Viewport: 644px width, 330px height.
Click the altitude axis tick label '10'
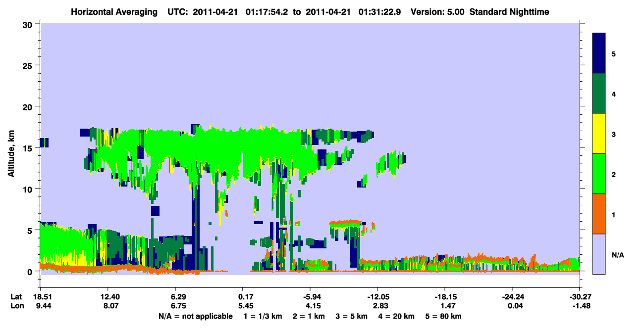click(x=29, y=189)
